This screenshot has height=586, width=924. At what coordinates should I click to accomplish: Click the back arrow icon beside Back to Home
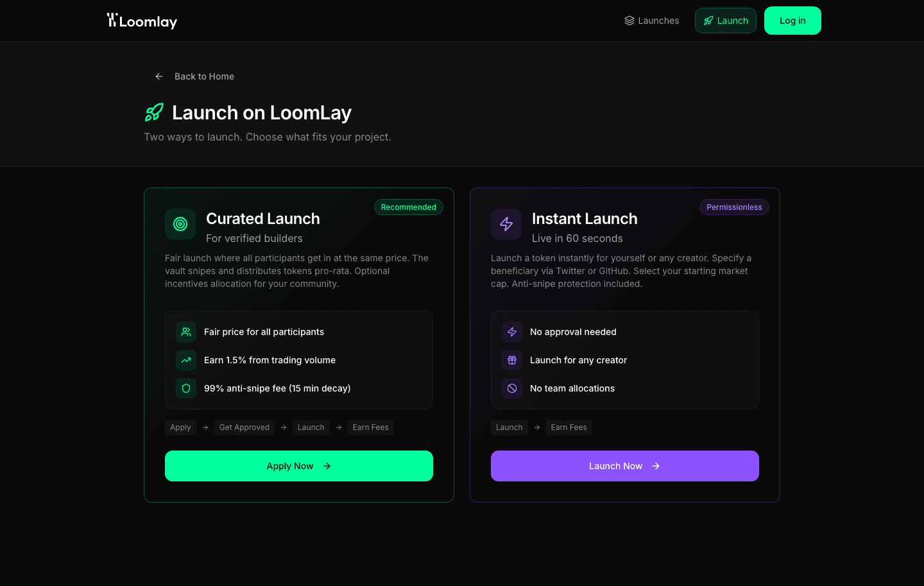coord(159,76)
